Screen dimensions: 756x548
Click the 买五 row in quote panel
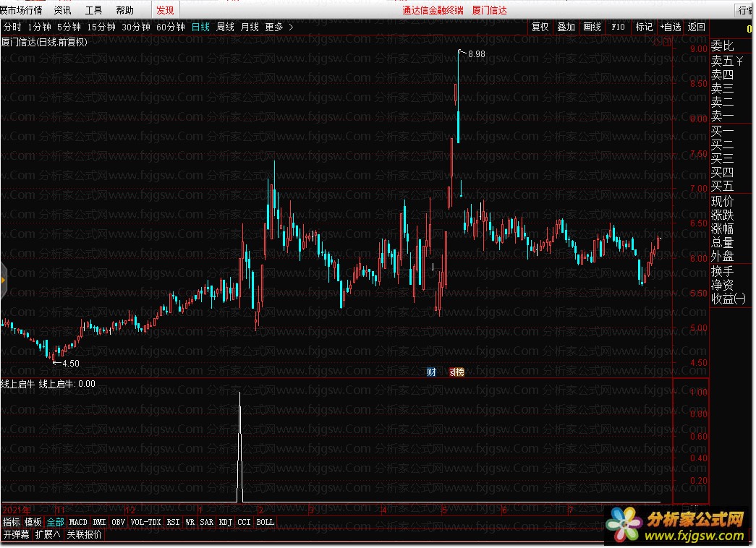[x=722, y=186]
